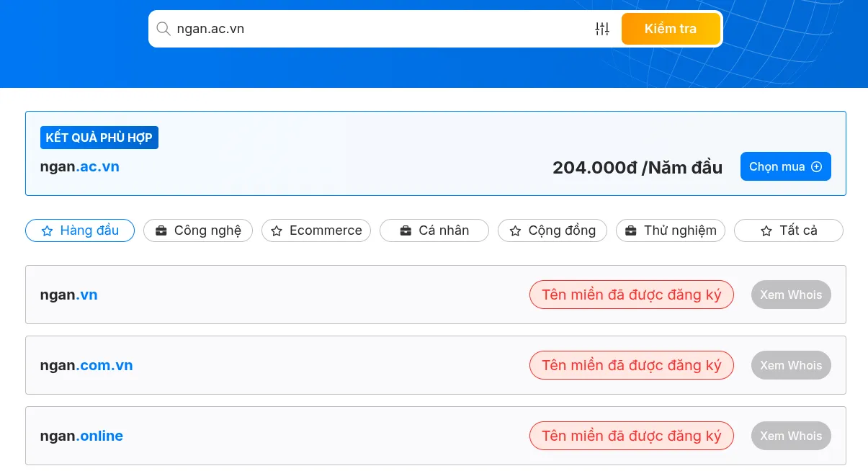Click Xem Whois for ngan.online
The height and width of the screenshot is (471, 868).
(790, 436)
